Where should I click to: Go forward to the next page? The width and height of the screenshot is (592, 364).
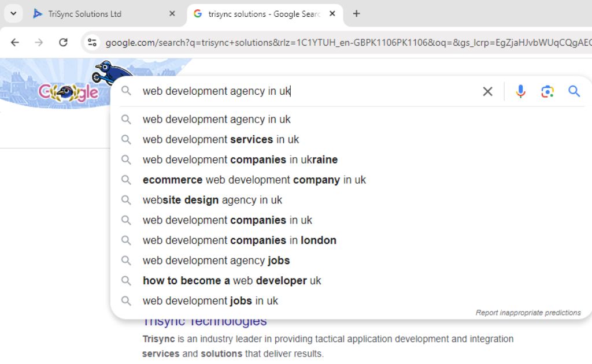tap(39, 42)
